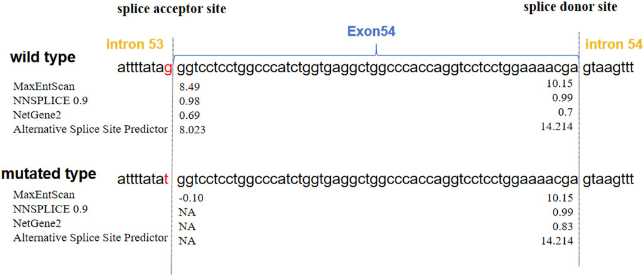The width and height of the screenshot is (644, 276).
Task: Click the mutated MaxEntScan score -0.10
Action: [189, 197]
